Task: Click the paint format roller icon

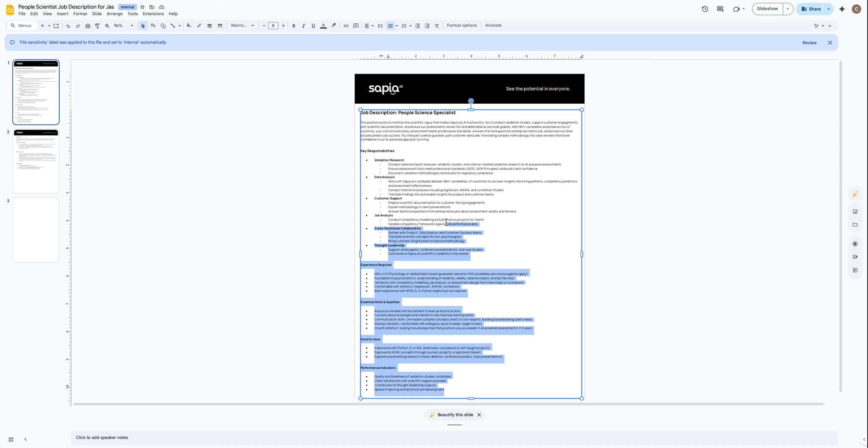Action: 97,26
